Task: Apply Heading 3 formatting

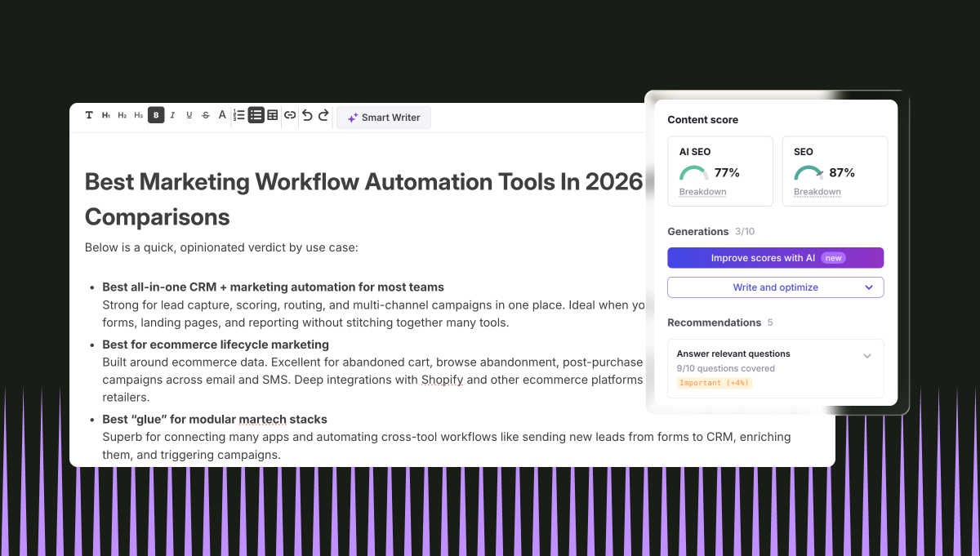Action: [x=139, y=116]
